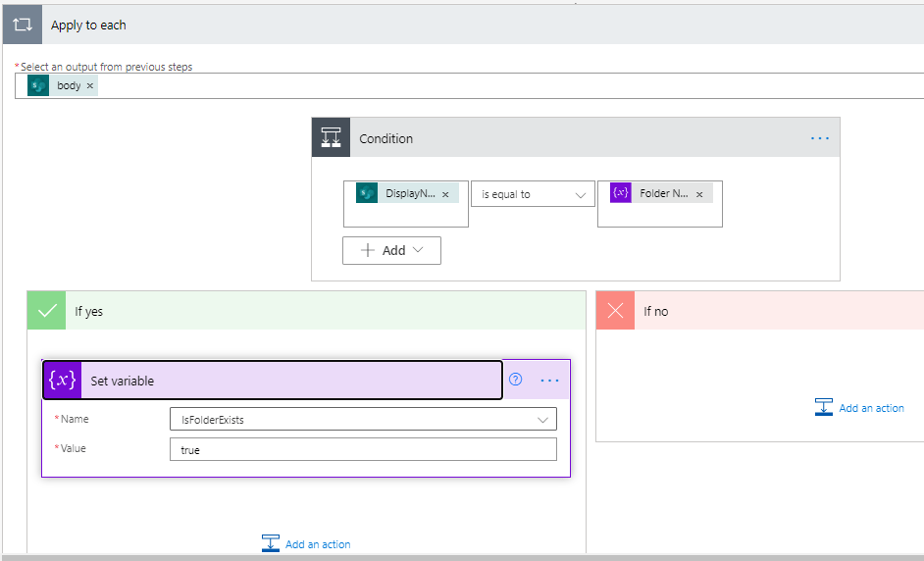924x561 pixels.
Task: Click the Add button in Condition
Action: [x=392, y=250]
